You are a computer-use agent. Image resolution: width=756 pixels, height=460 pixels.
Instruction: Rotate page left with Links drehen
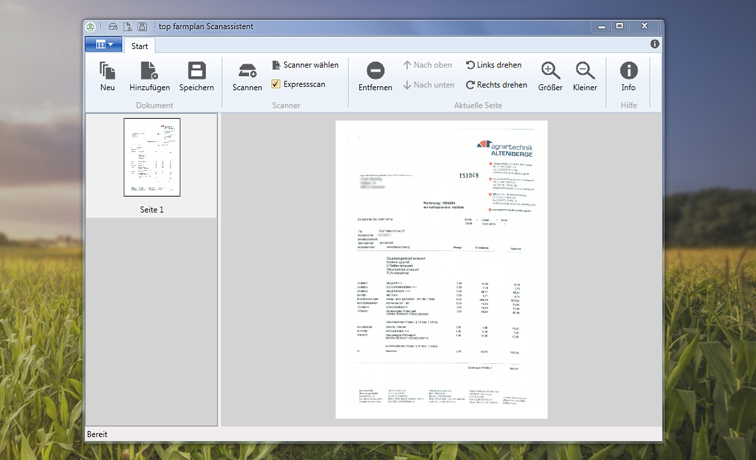(495, 65)
